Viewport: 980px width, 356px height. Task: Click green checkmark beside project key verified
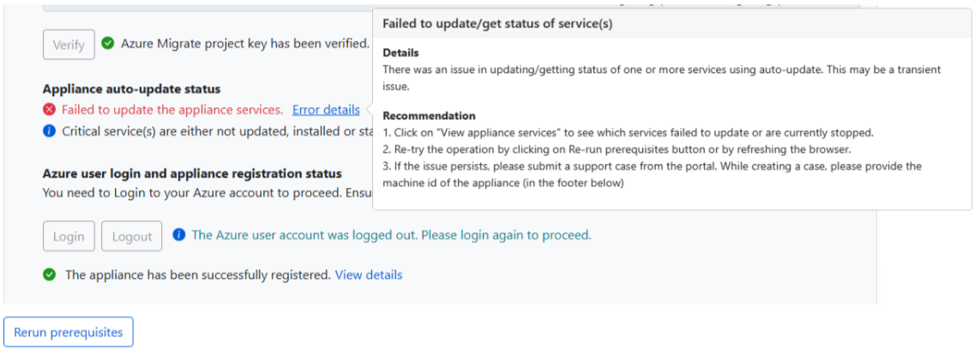tap(108, 43)
